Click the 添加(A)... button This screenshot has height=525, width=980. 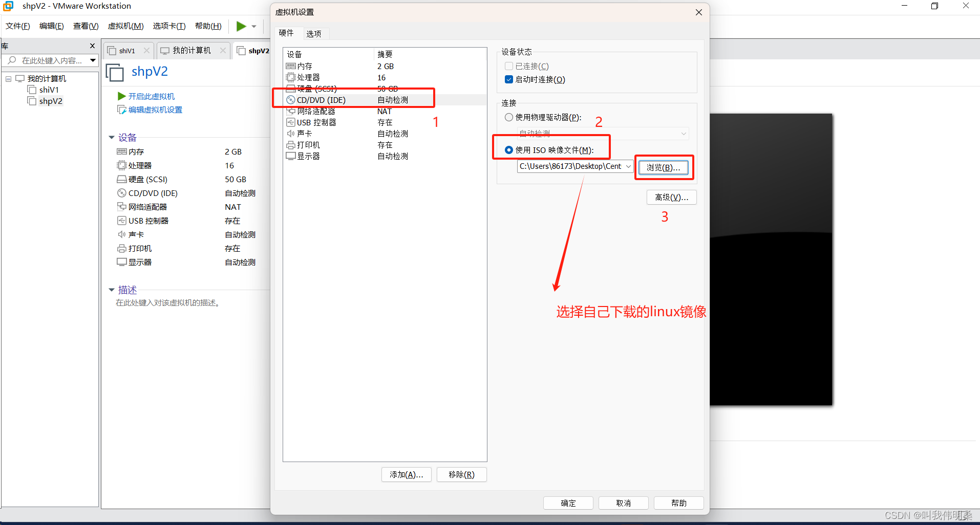[x=407, y=474]
